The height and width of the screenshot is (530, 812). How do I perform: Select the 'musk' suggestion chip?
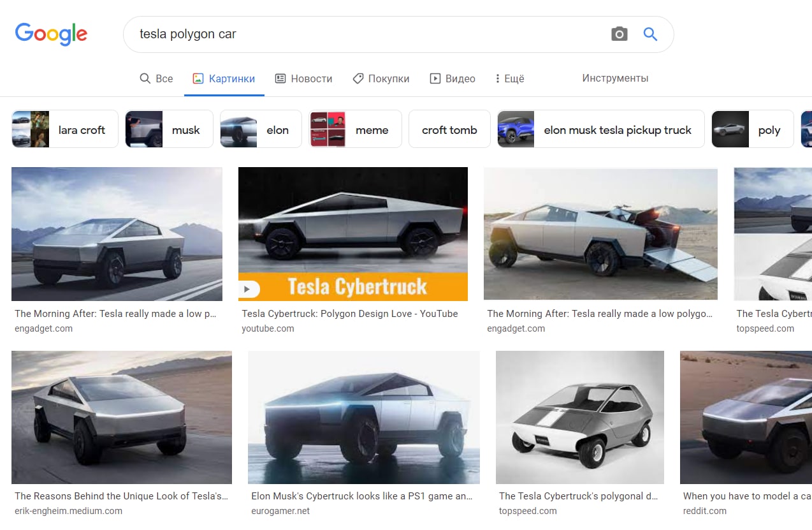coord(169,129)
